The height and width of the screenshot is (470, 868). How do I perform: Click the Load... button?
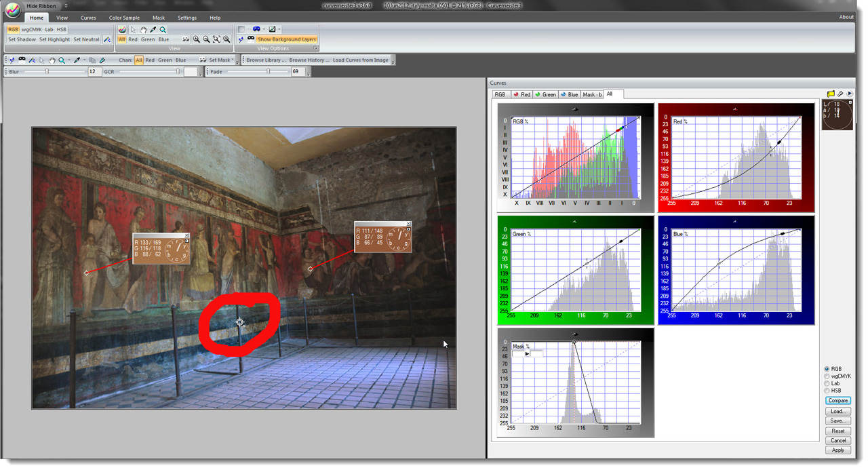point(838,411)
